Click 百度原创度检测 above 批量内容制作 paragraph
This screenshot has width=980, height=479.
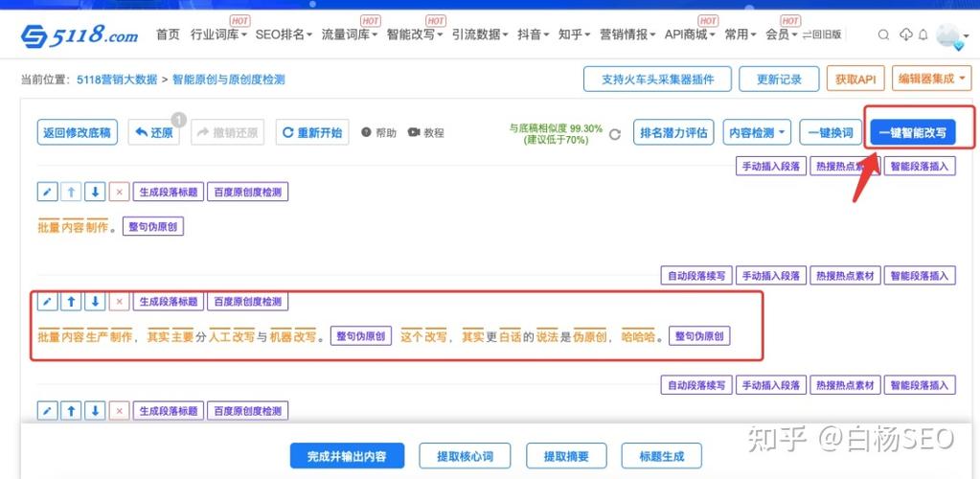247,192
